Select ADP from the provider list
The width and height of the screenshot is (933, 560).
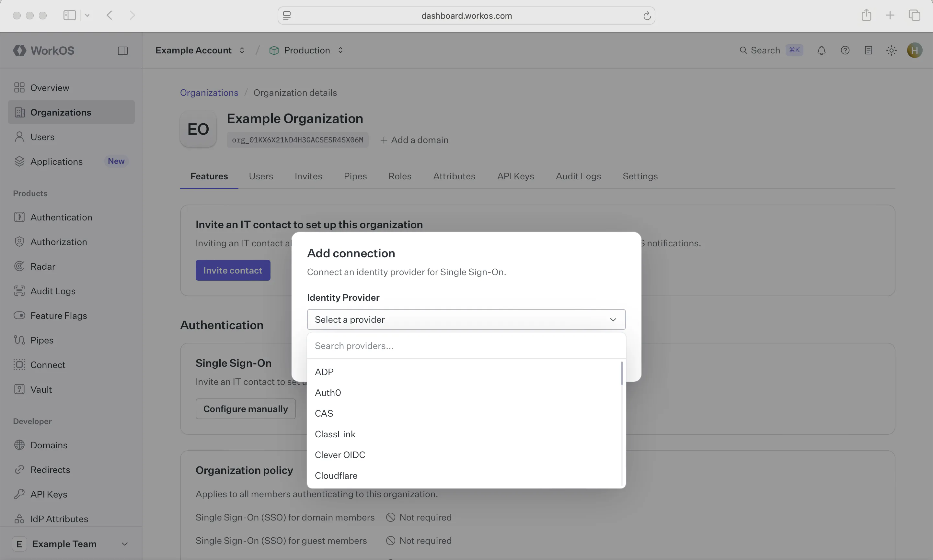[x=464, y=372]
